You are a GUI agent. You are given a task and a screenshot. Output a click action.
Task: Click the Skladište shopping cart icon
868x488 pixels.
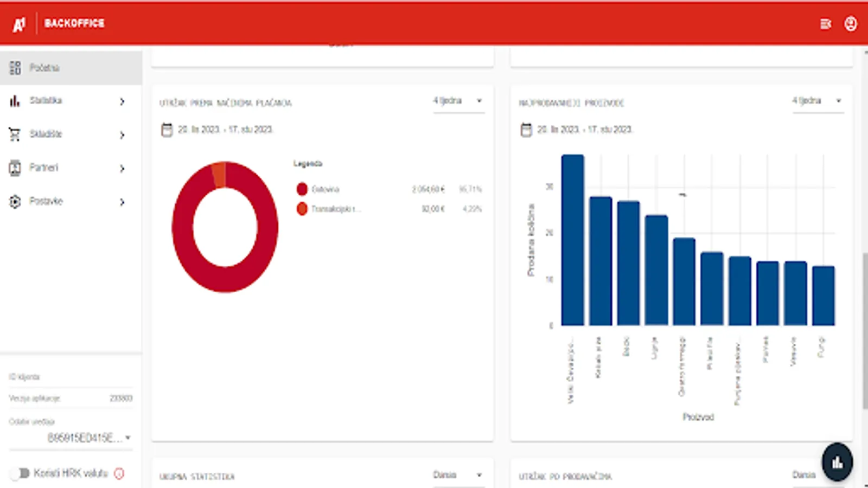click(x=15, y=134)
